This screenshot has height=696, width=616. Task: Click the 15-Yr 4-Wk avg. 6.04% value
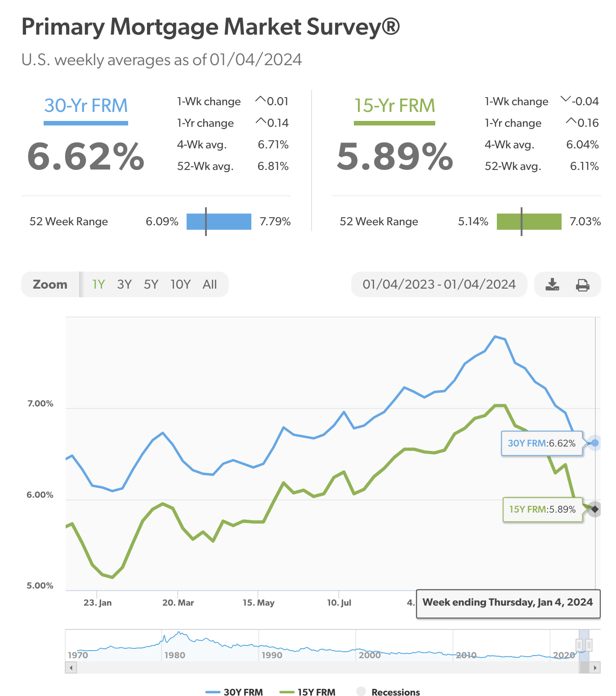pos(582,145)
